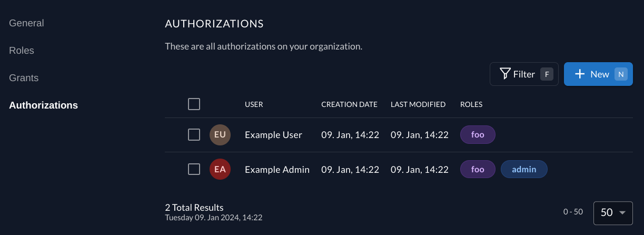
Task: Click the EA avatar for Example Admin
Action: (x=220, y=170)
